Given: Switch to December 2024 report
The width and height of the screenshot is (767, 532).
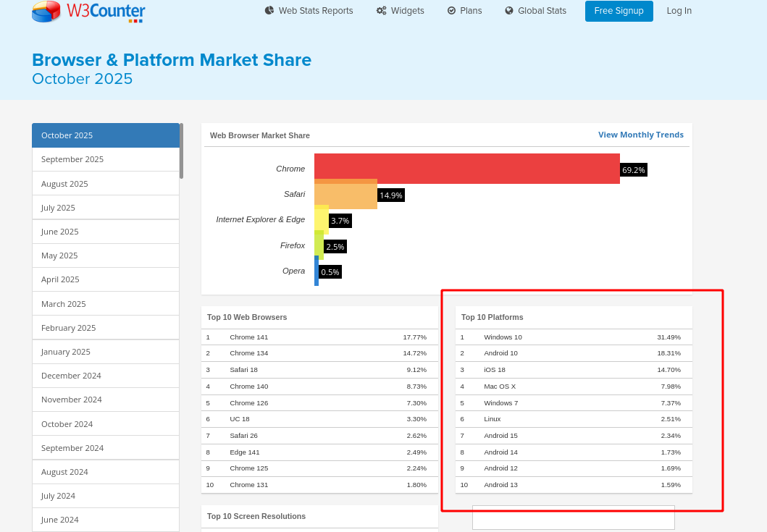Looking at the screenshot, I should coord(71,376).
